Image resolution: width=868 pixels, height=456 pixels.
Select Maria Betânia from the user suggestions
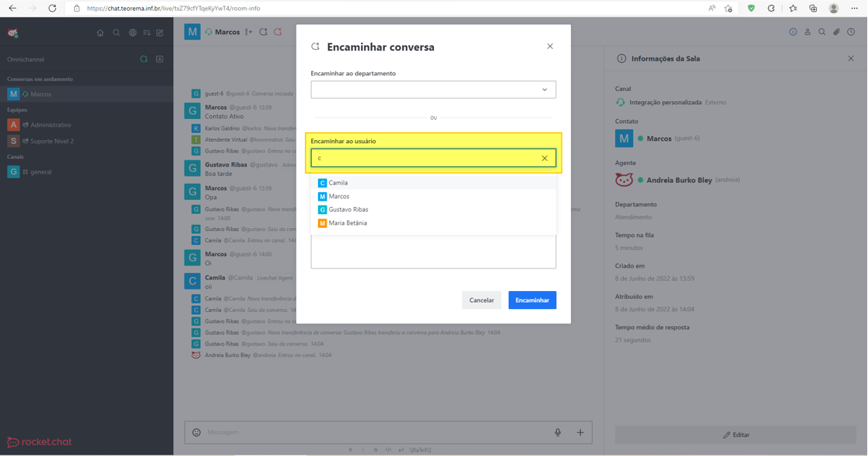pos(433,223)
